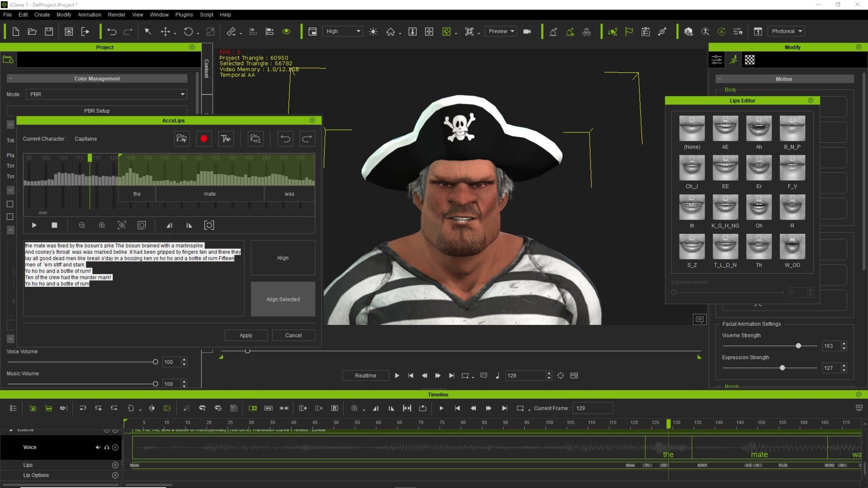Screen dimensions: 868x488
Task: Click the AccuLips undo icon
Action: click(285, 139)
